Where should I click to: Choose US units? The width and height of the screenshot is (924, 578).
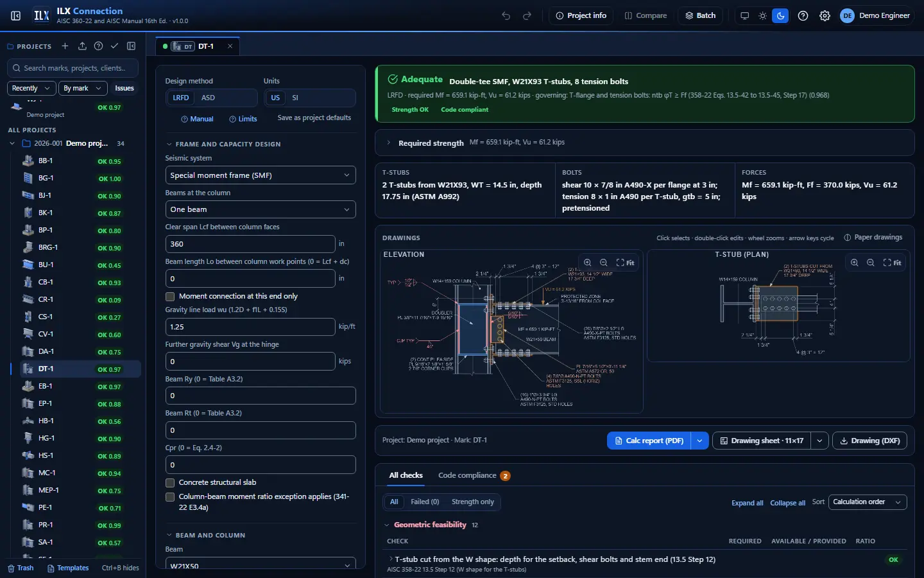click(275, 98)
